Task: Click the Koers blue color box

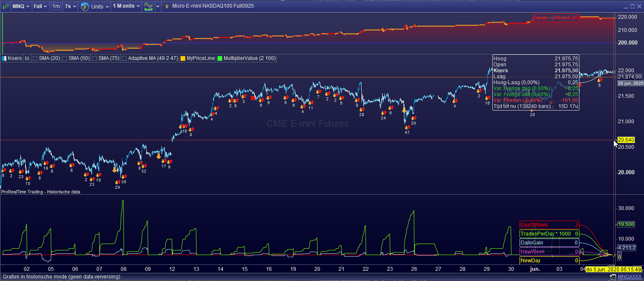Action: [x=4, y=58]
